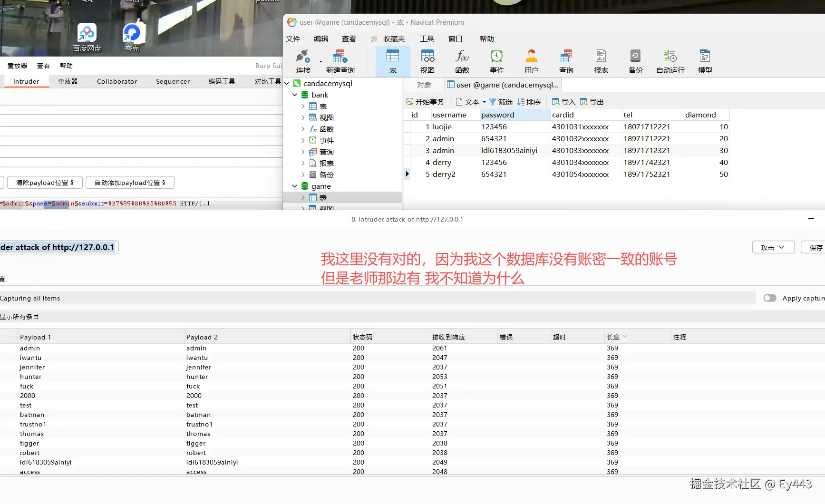This screenshot has height=504, width=825.
Task: Switch to the 编码工具 decoder tab
Action: pyautogui.click(x=222, y=81)
